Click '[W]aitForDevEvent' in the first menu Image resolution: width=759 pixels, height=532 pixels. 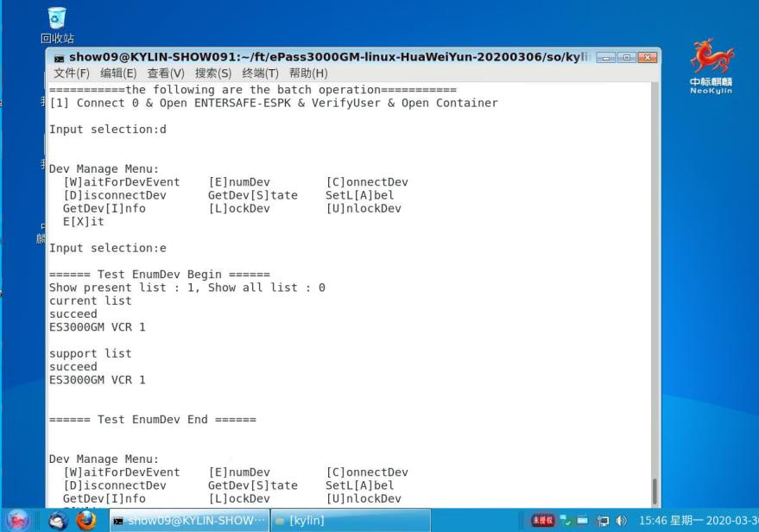121,182
